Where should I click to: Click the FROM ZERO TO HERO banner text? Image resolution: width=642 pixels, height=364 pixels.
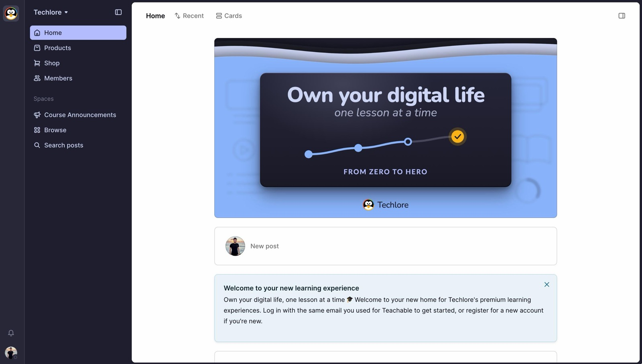click(x=386, y=172)
